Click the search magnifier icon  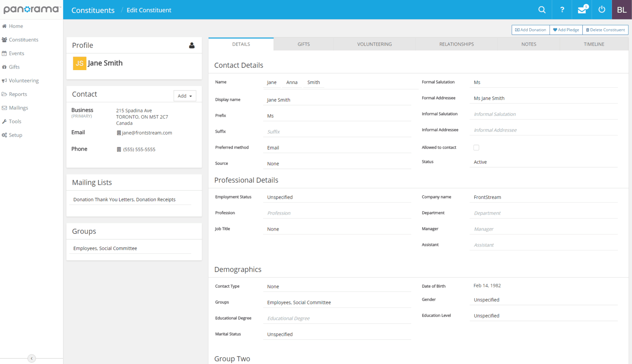(542, 10)
